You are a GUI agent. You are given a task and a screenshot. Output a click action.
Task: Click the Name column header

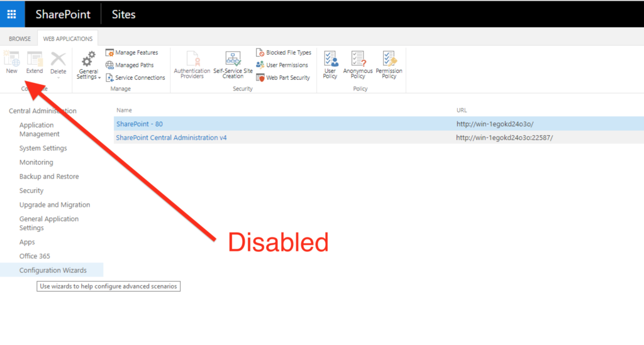click(x=124, y=110)
